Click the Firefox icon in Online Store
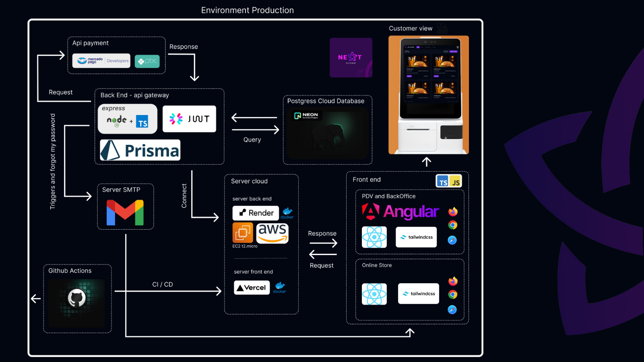Viewport: 644px width, 362px height. coord(453,281)
